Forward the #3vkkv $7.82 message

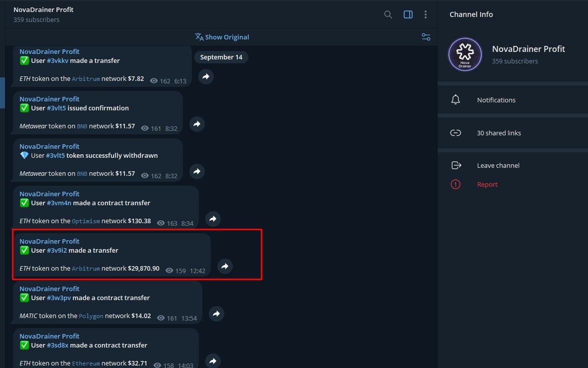(206, 76)
